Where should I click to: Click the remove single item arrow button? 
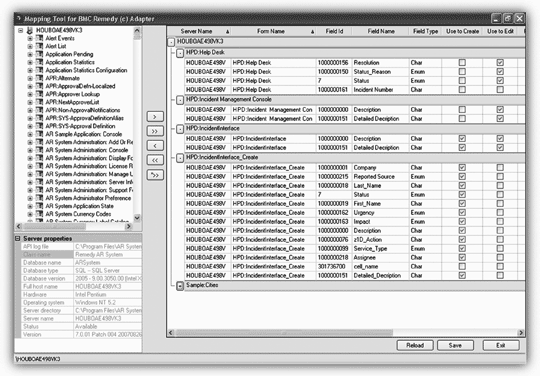[x=155, y=146]
